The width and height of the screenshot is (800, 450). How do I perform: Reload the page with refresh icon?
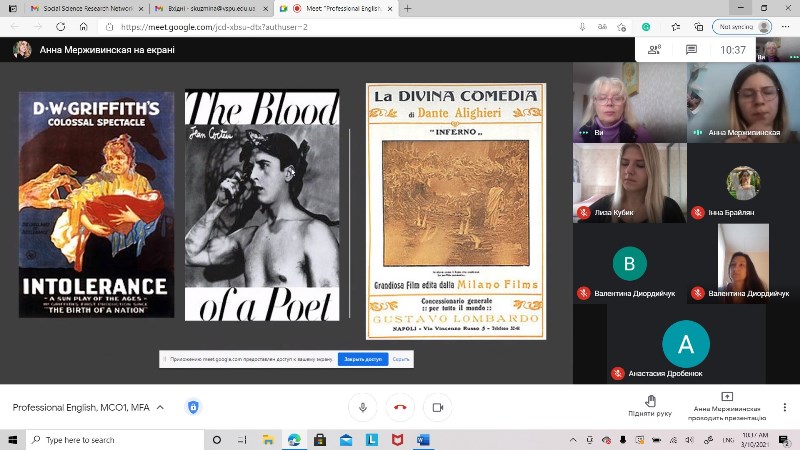pos(60,27)
